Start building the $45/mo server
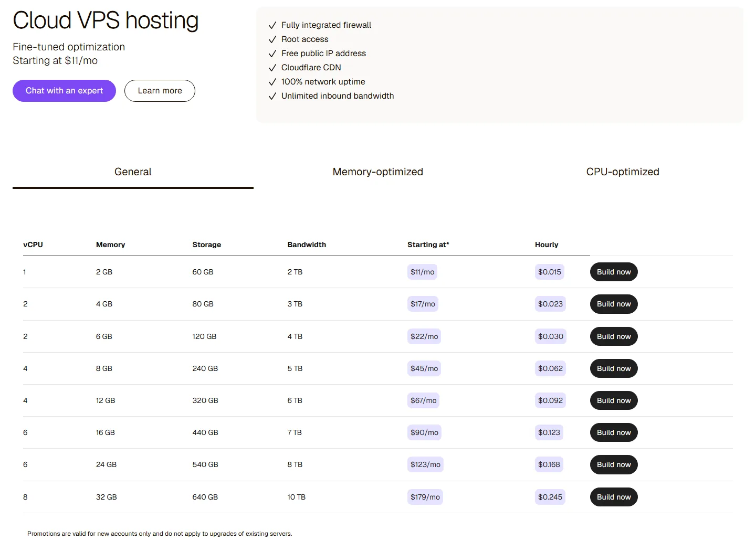 614,368
